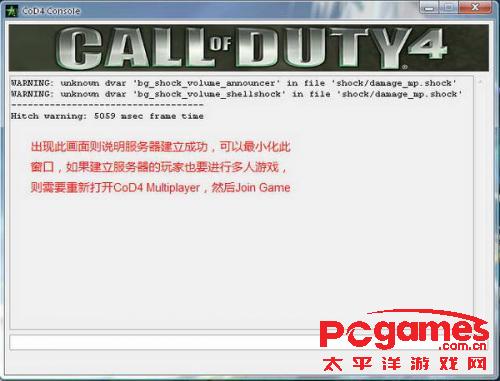
Task: Click the console log scrollbar up arrow
Action: (x=481, y=82)
